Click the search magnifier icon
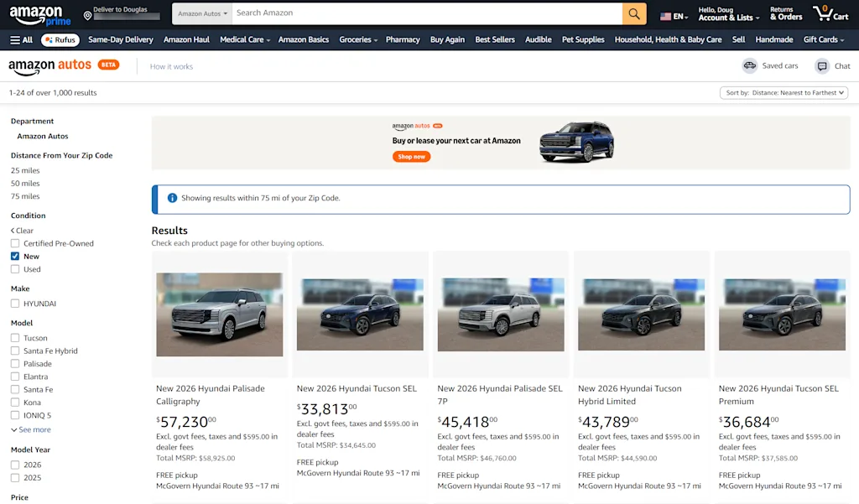Viewport: 859px width, 504px height. pos(633,13)
